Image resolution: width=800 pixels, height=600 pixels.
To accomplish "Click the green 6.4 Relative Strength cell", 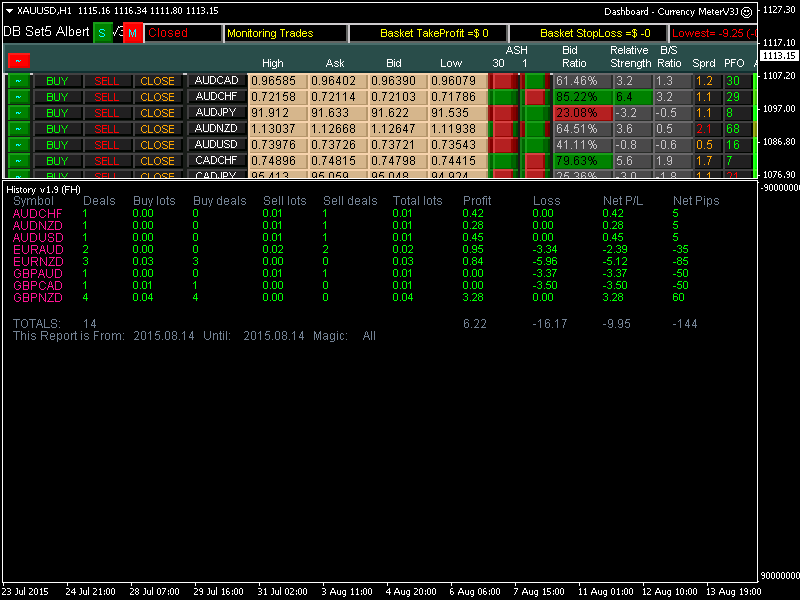I will [633, 97].
